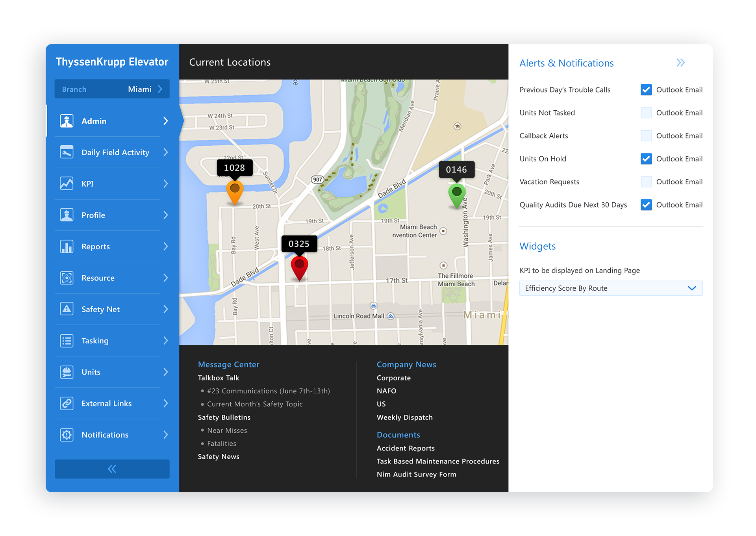Open the NAFO news link
The image size is (756, 536).
tap(386, 391)
